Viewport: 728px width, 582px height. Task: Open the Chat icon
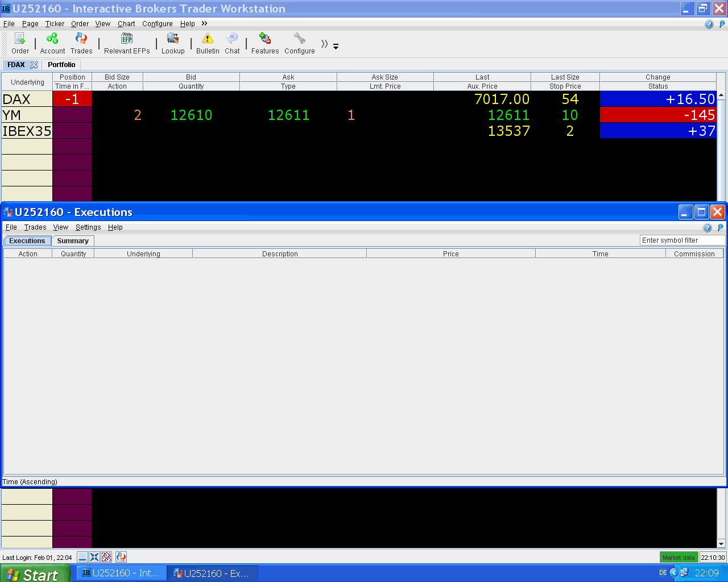tap(232, 43)
